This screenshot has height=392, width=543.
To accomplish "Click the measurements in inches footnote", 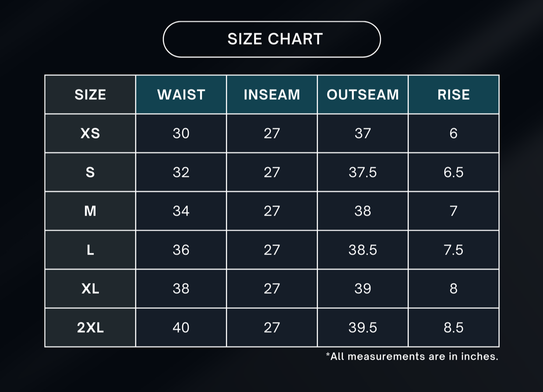I will point(412,357).
